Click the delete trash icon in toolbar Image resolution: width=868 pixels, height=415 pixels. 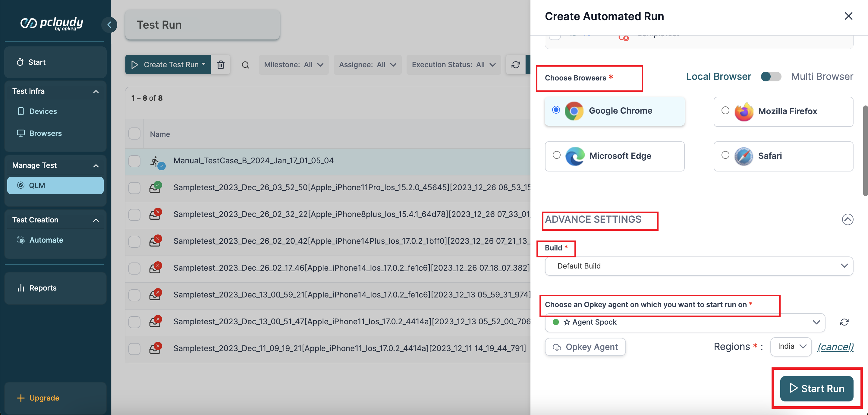tap(221, 65)
